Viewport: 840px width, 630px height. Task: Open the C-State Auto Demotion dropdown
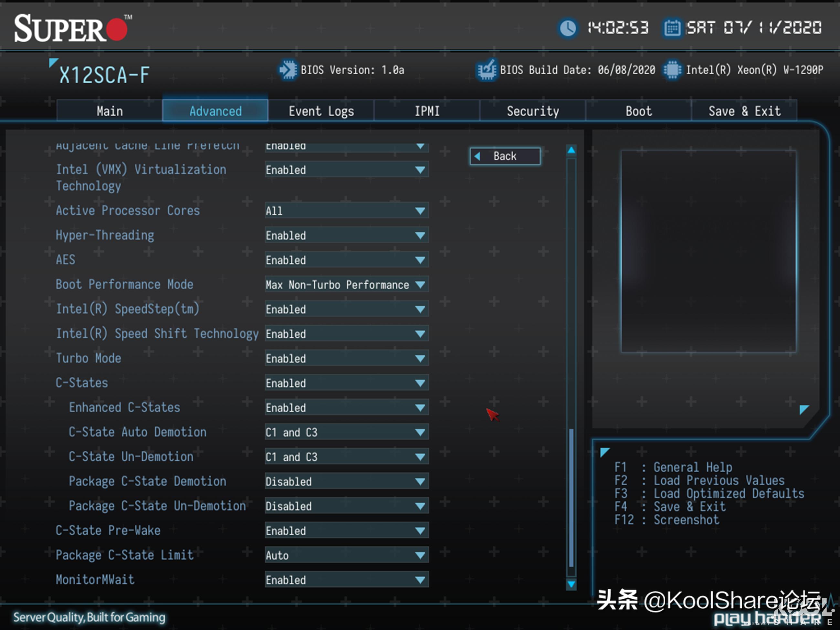click(346, 432)
